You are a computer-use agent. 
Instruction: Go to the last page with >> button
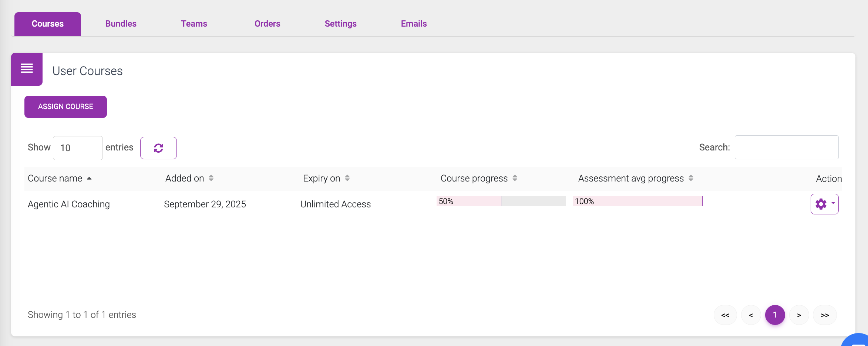tap(824, 315)
